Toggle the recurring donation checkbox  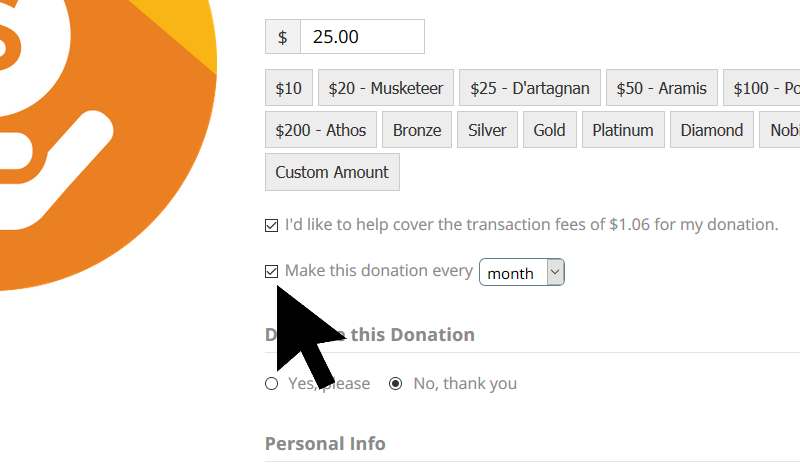tap(272, 271)
